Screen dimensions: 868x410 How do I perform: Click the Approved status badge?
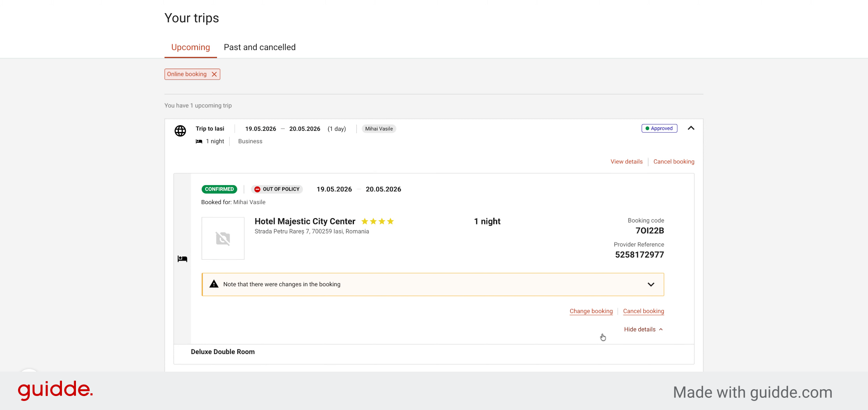(659, 128)
